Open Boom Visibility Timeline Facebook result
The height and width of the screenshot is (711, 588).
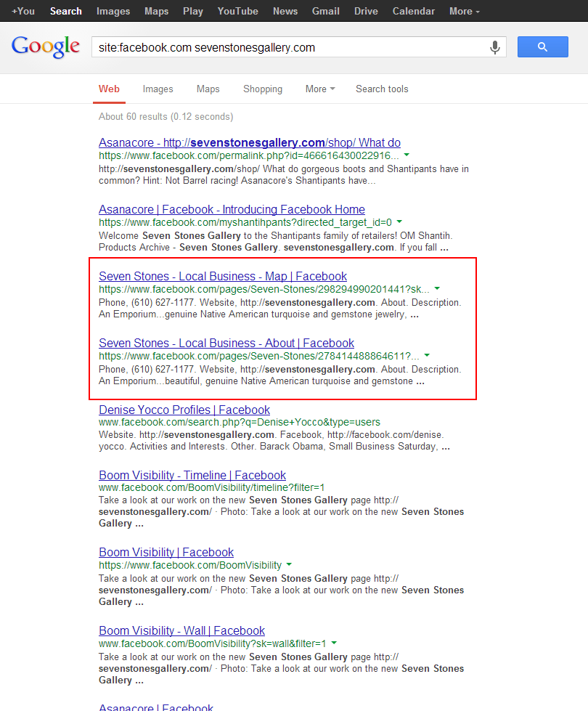coord(192,475)
